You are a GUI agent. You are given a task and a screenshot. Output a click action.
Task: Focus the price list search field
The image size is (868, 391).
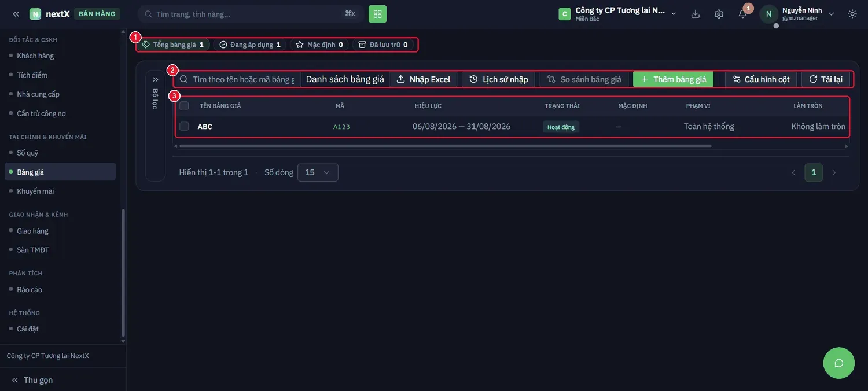click(237, 79)
